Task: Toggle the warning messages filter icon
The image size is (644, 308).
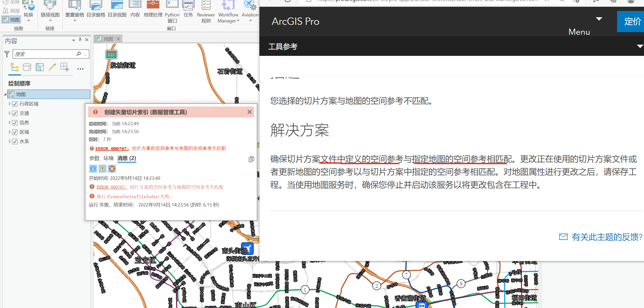Action: pyautogui.click(x=102, y=169)
